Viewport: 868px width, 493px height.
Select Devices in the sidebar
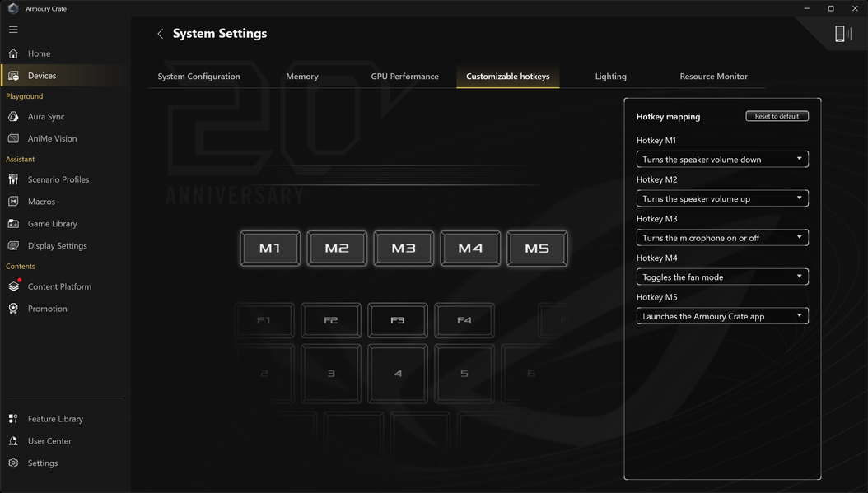tap(42, 76)
